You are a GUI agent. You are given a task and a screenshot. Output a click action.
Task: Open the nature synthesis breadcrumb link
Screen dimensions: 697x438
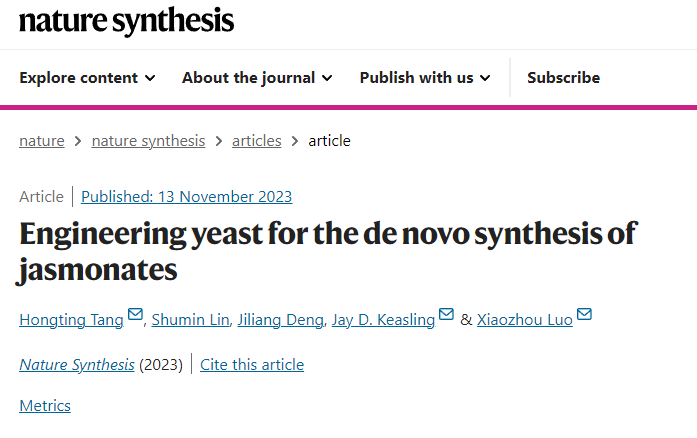click(x=148, y=141)
